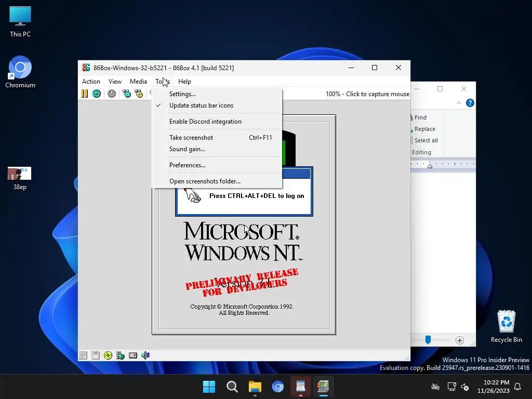This screenshot has width=532, height=399.
Task: Click Select all in the WordPad ribbon
Action: pyautogui.click(x=424, y=140)
